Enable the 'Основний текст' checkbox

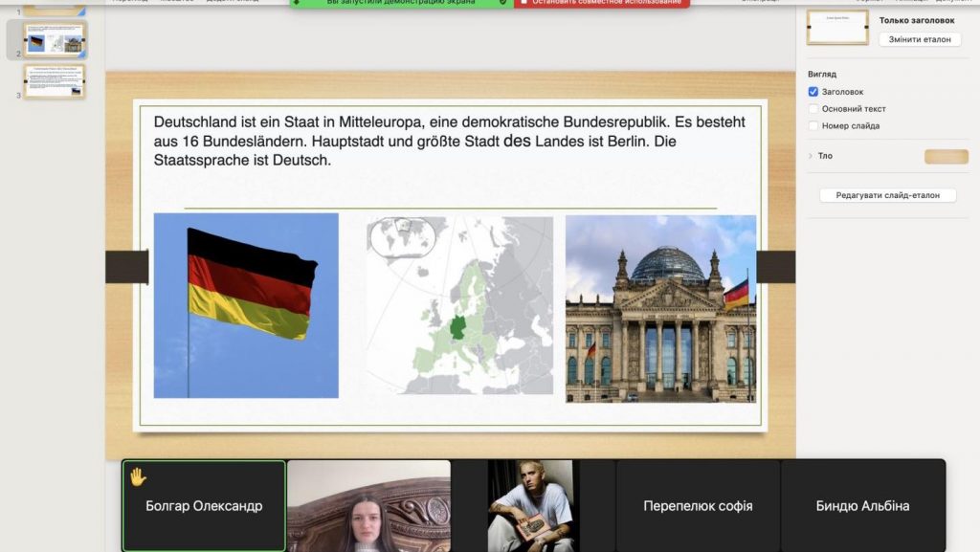point(813,109)
